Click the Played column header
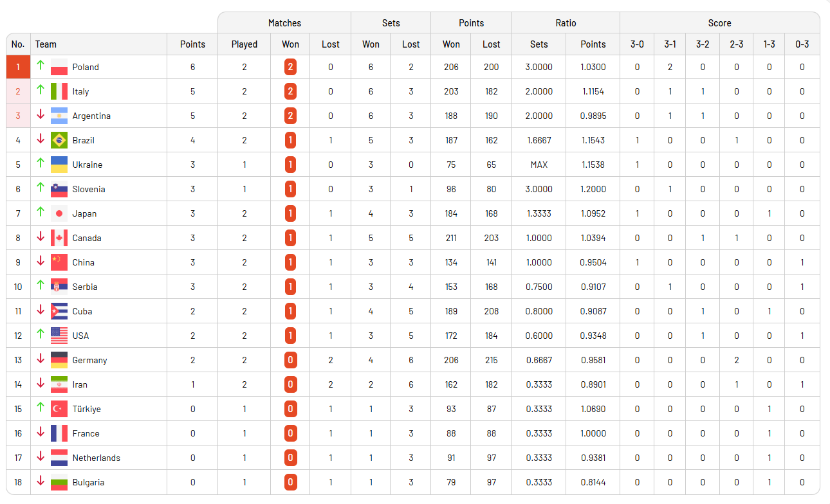This screenshot has width=830, height=504. tap(244, 44)
